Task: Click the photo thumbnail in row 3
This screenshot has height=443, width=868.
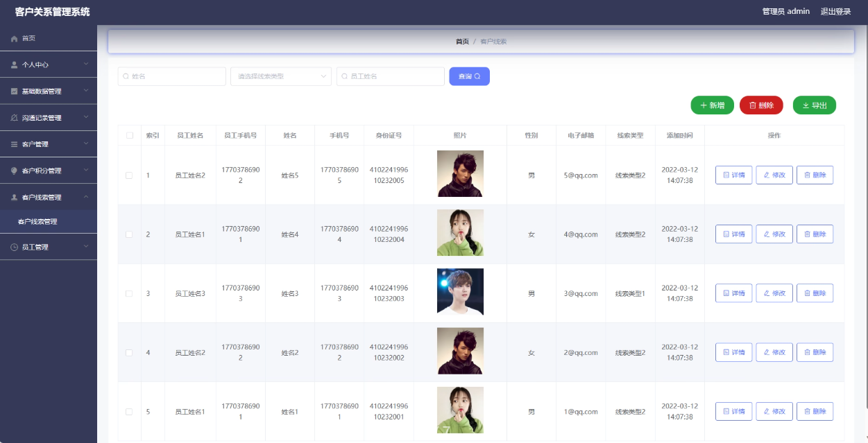Action: pos(460,292)
